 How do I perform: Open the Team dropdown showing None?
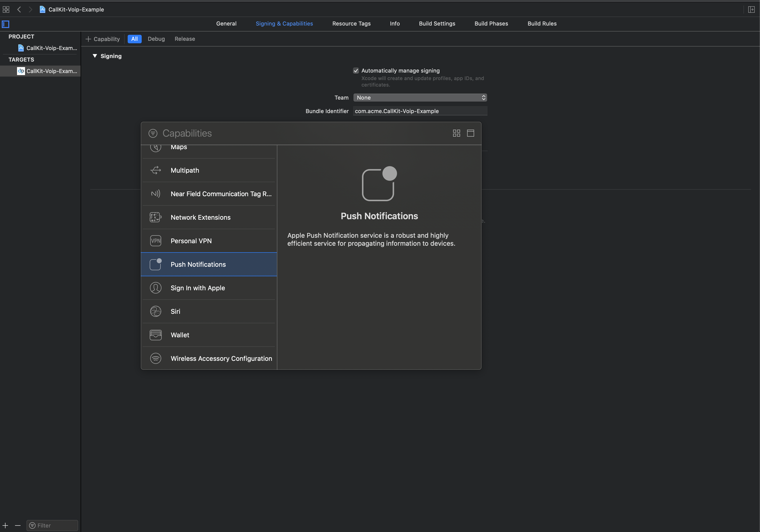[x=420, y=98]
